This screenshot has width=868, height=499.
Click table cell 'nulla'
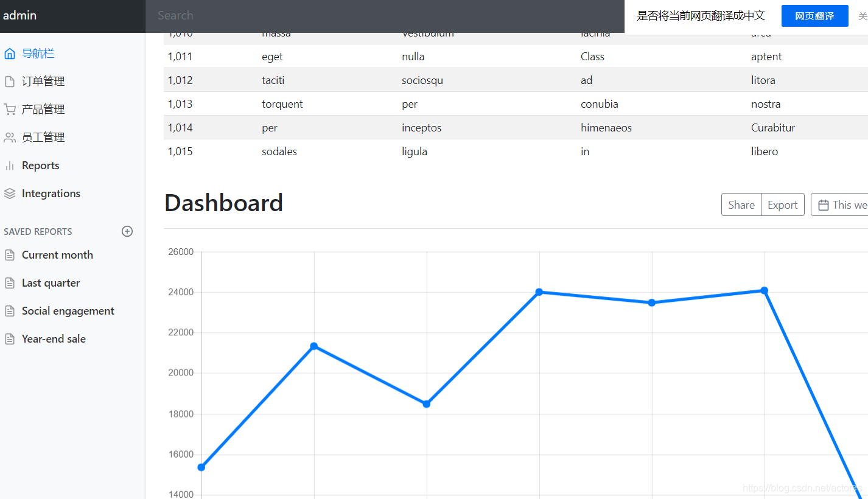point(413,57)
